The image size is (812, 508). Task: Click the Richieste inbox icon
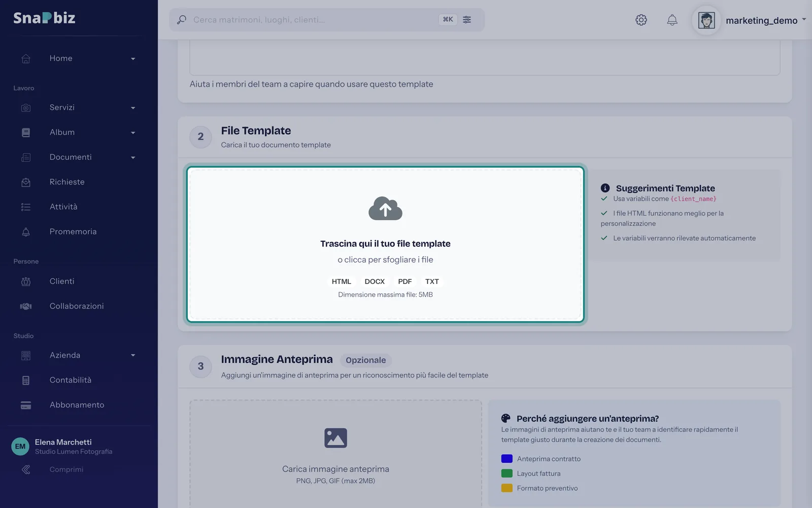(26, 182)
